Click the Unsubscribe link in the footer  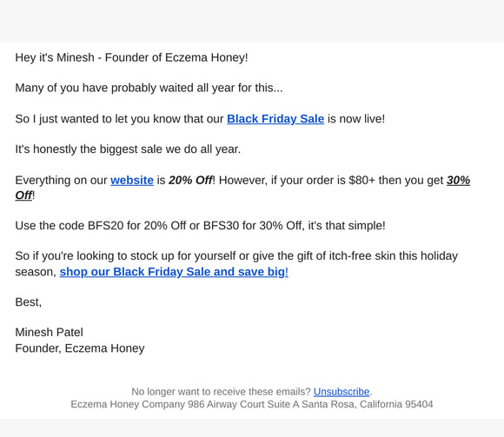(x=342, y=392)
